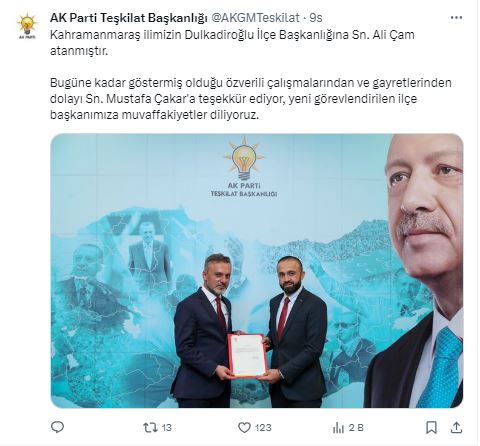Click the retweet count 13
This screenshot has height=446, width=480.
(x=166, y=428)
